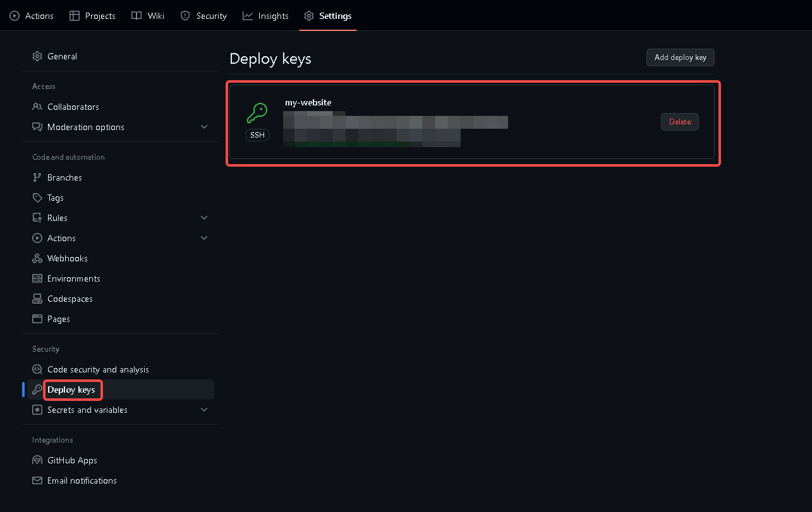Click the Webhooks icon in sidebar

coord(37,258)
